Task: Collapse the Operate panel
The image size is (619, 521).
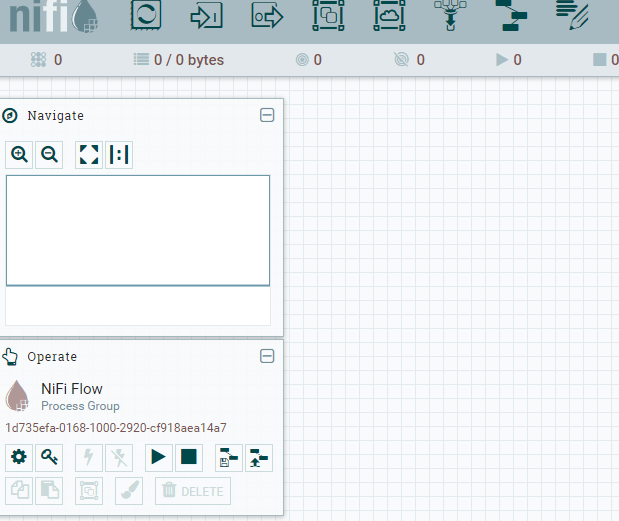Action: coord(267,356)
